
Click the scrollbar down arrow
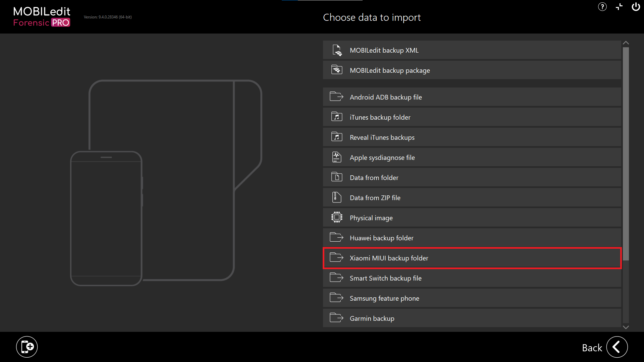(626, 327)
